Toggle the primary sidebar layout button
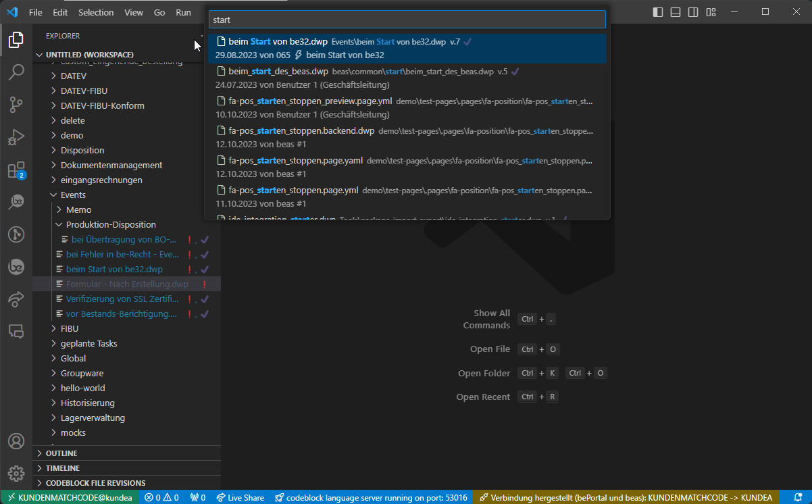The image size is (812, 504). pos(658,12)
